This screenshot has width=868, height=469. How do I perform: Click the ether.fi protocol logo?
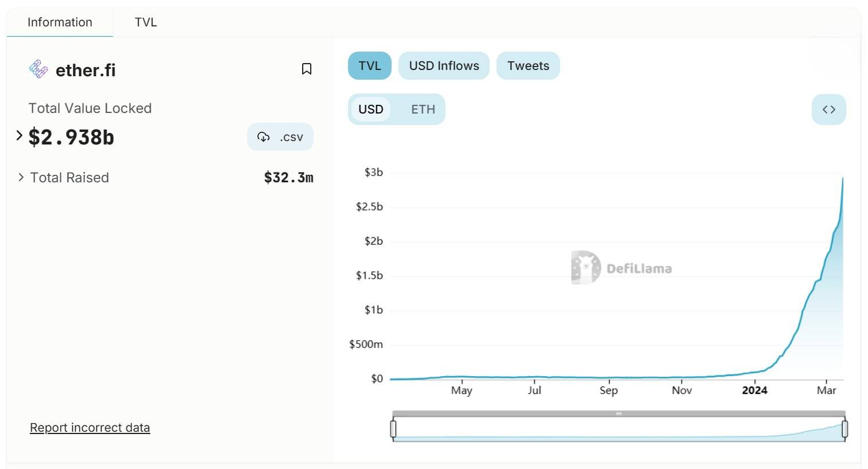(38, 69)
